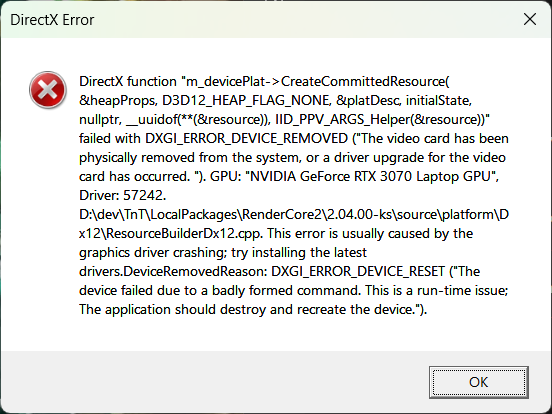Click the Driver: 57242 text
Viewport: 552px width, 414px height.
[x=123, y=195]
